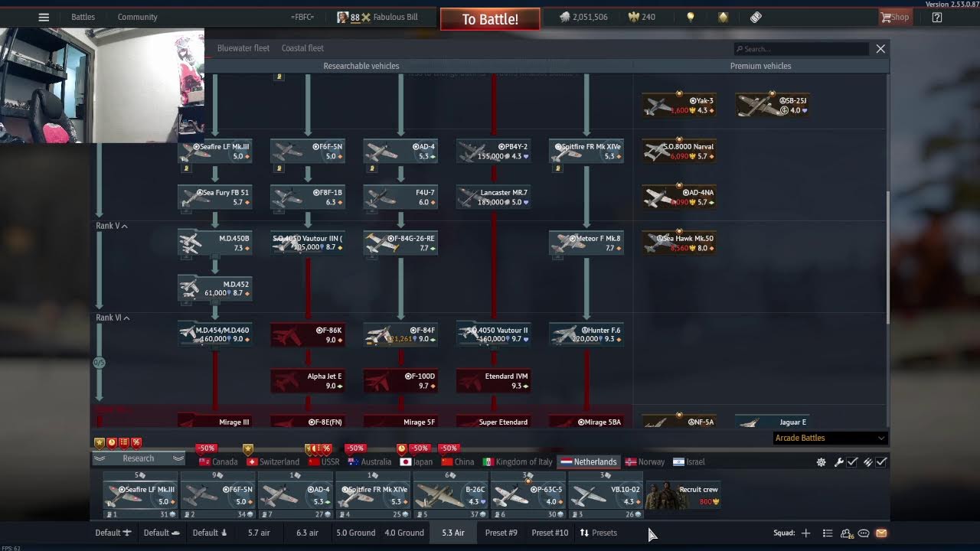Collapse the Rank V section
The height and width of the screenshot is (551, 980).
pos(112,226)
